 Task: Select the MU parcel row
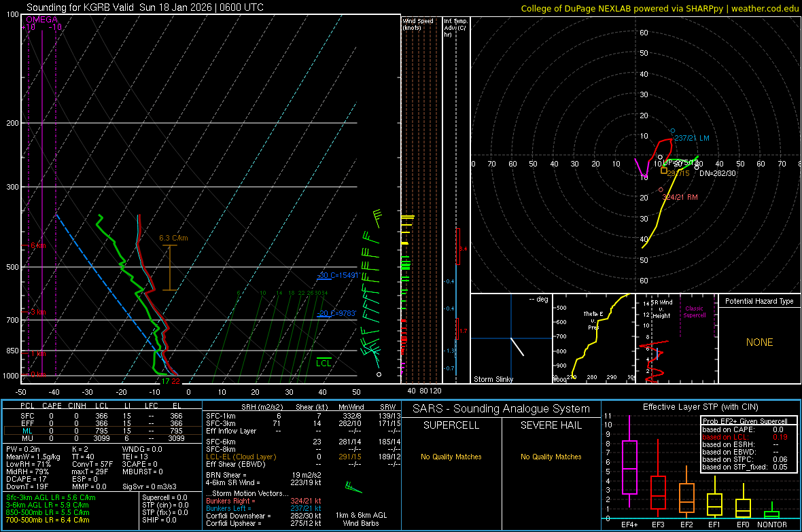pos(103,438)
